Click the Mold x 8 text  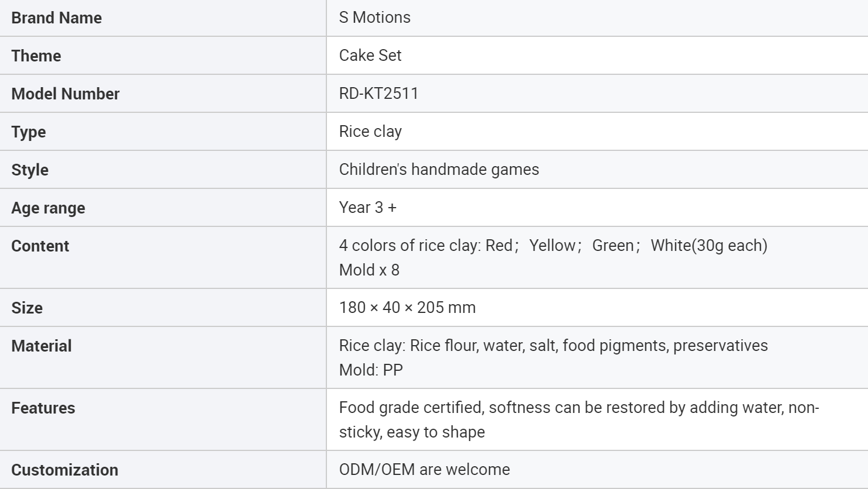click(x=369, y=270)
